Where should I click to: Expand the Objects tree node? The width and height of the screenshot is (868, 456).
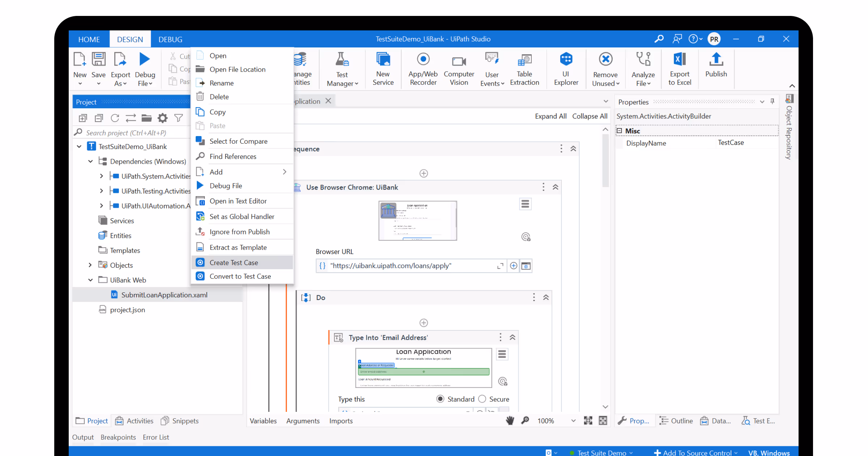coord(90,265)
